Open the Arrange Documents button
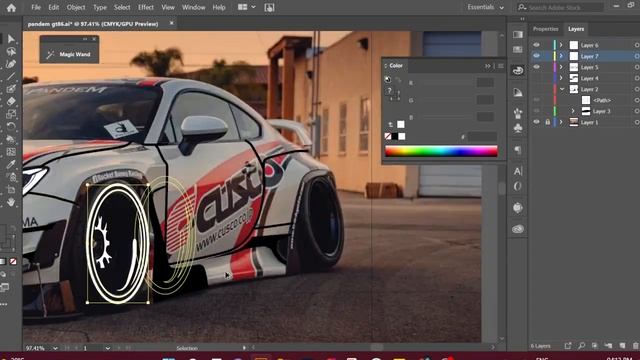 [247, 7]
